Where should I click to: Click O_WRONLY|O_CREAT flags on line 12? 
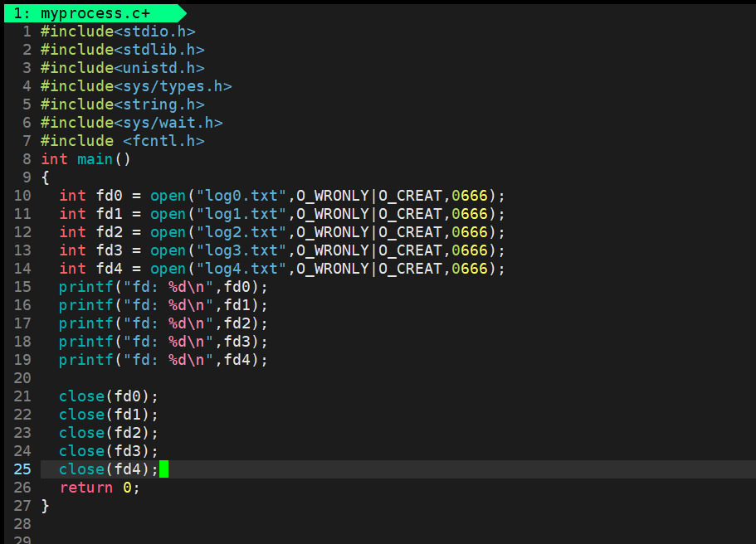370,232
